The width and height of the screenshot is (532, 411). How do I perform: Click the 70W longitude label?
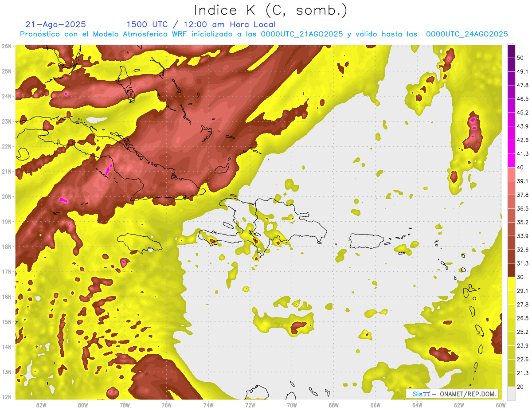(292, 405)
